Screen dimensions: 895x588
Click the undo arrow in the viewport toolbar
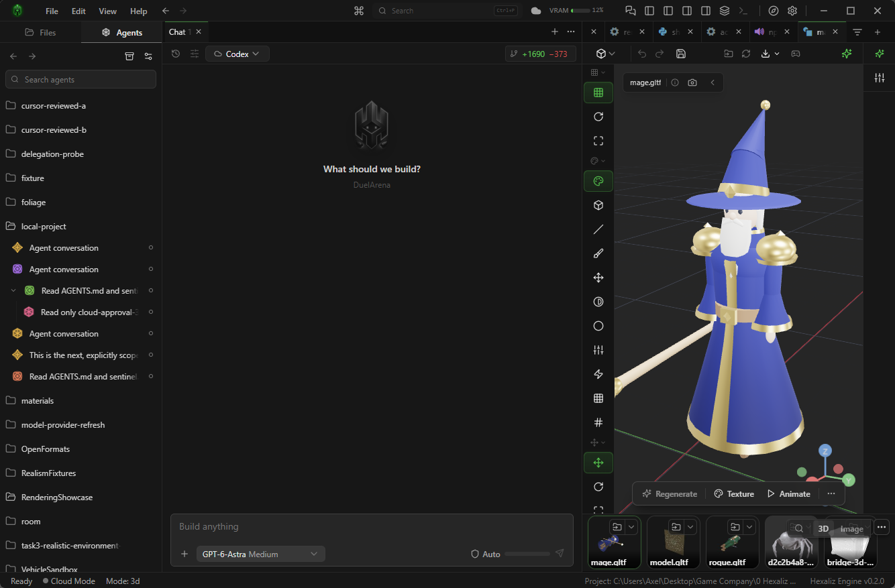coord(642,54)
